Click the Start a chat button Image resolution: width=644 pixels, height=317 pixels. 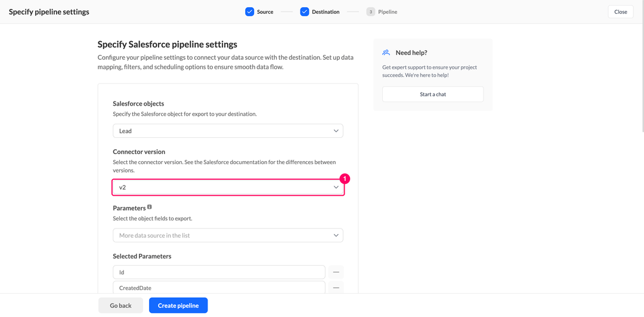(x=433, y=94)
